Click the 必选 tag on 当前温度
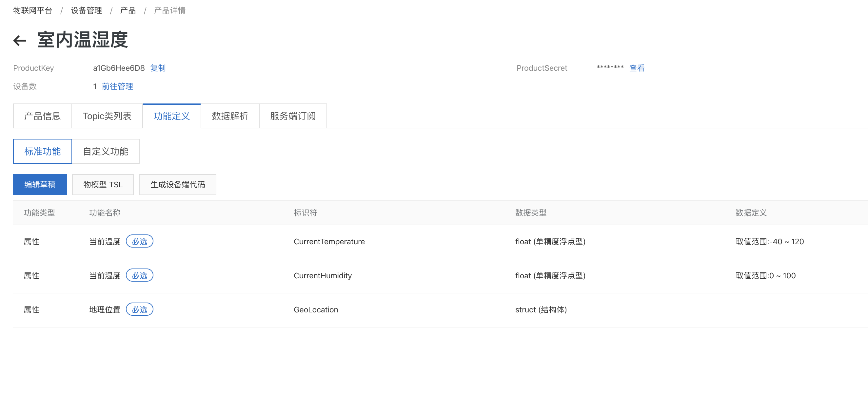This screenshot has height=408, width=868. (x=140, y=241)
